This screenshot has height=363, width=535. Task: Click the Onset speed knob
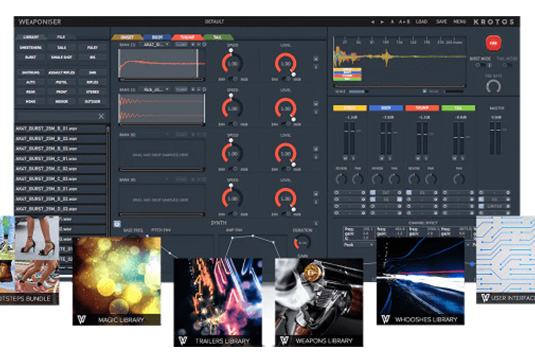coord(233,63)
